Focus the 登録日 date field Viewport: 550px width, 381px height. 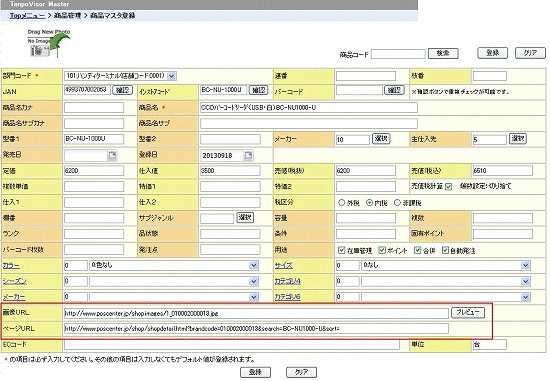pos(222,155)
